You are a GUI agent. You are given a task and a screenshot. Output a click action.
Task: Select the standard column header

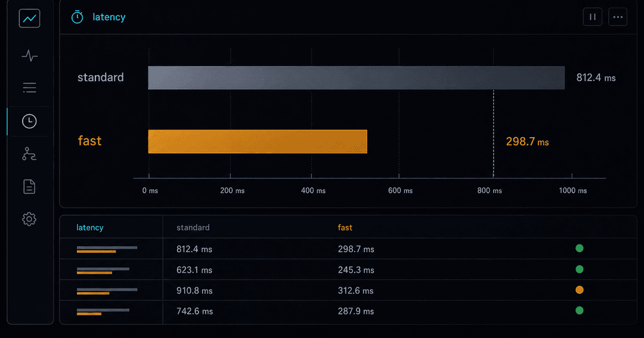click(193, 228)
